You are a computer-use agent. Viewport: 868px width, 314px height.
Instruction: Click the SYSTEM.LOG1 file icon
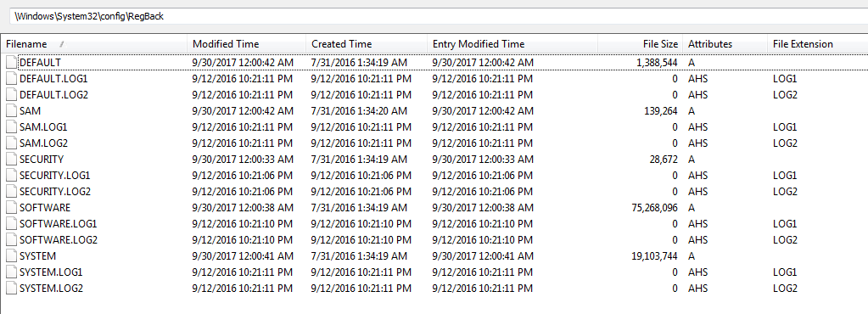[11, 272]
